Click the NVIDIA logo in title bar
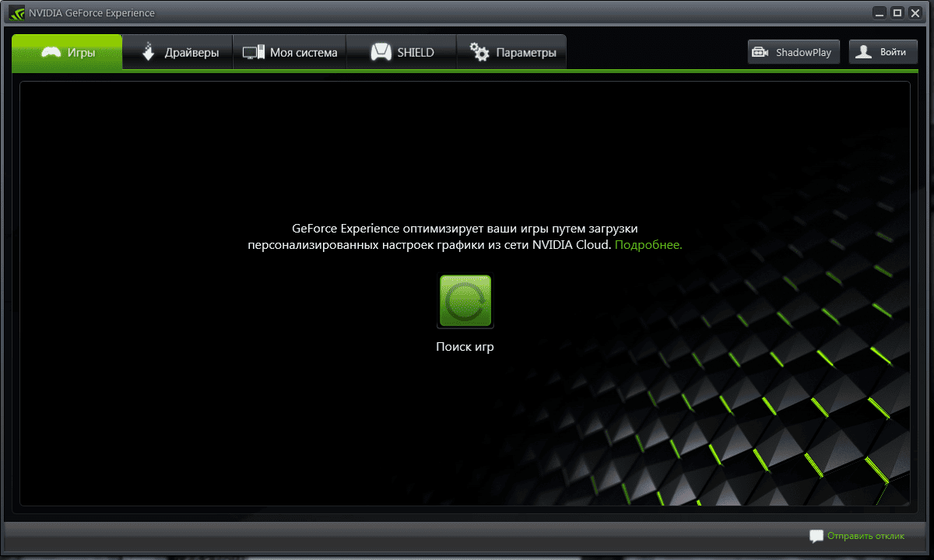This screenshot has height=560, width=934. point(17,12)
